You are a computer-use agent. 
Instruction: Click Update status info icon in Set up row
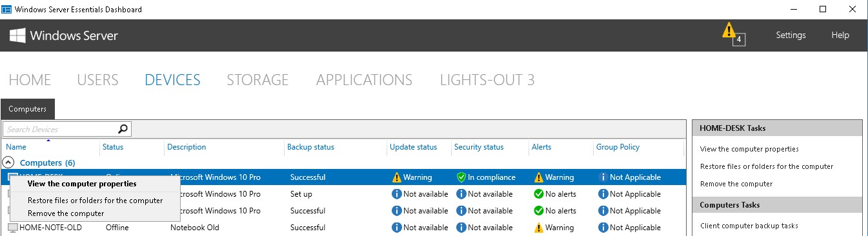pyautogui.click(x=396, y=194)
